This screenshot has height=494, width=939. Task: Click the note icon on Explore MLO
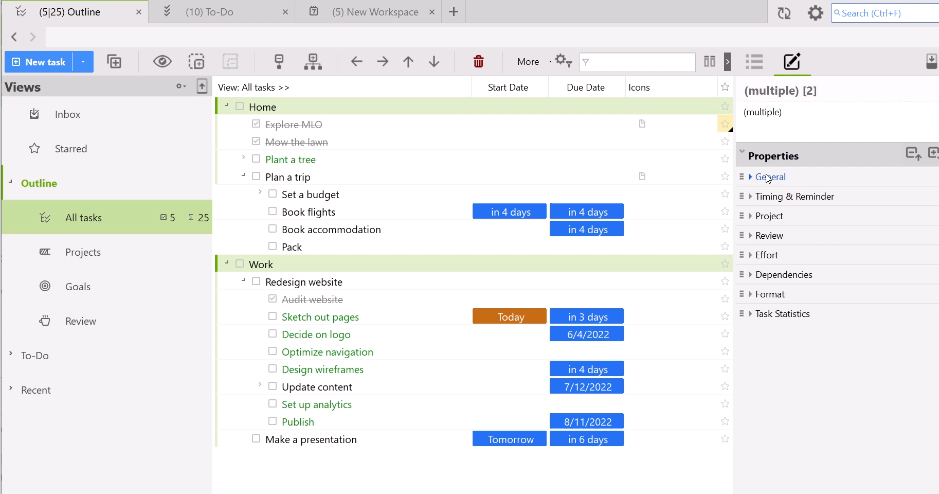[642, 124]
